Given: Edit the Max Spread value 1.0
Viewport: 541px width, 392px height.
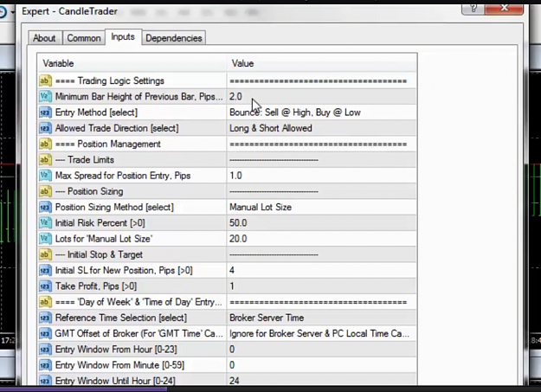Looking at the screenshot, I should click(321, 176).
